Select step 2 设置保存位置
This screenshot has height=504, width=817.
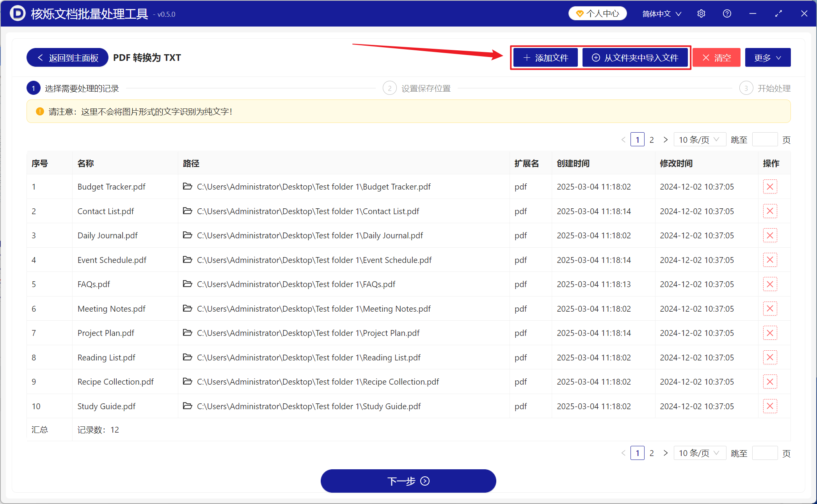[417, 89]
